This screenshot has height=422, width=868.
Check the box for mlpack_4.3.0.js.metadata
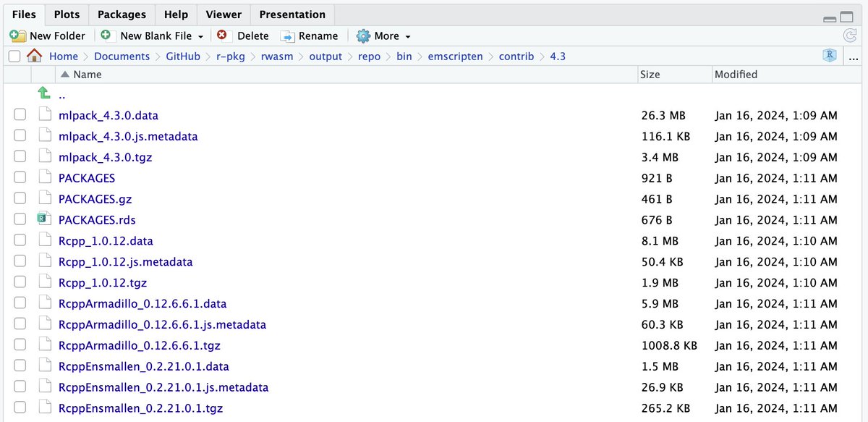20,136
